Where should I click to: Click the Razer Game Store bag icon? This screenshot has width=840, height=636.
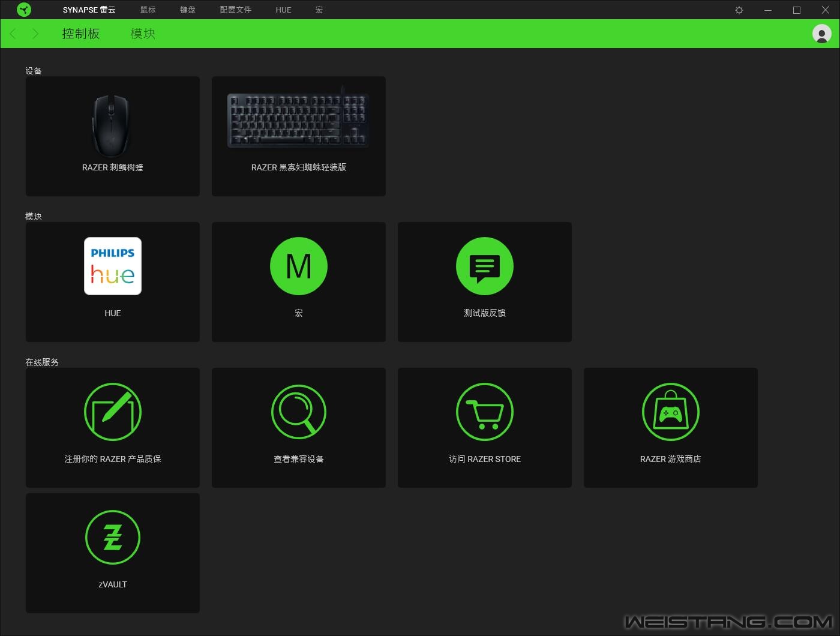[x=671, y=412]
